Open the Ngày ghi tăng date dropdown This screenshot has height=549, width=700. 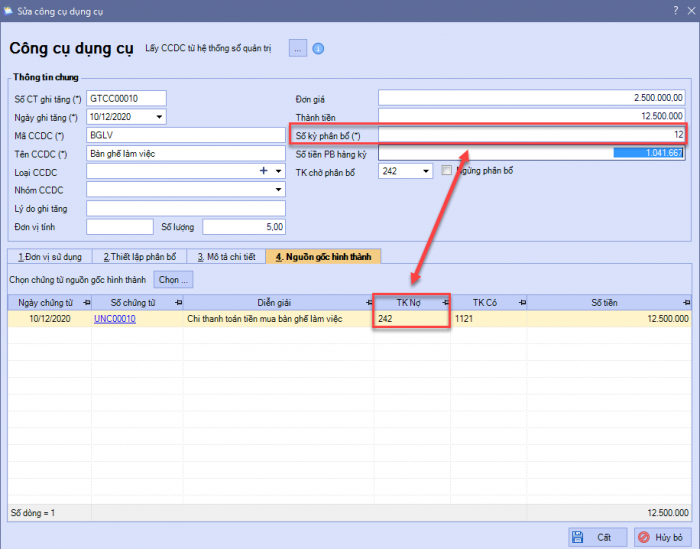click(159, 117)
